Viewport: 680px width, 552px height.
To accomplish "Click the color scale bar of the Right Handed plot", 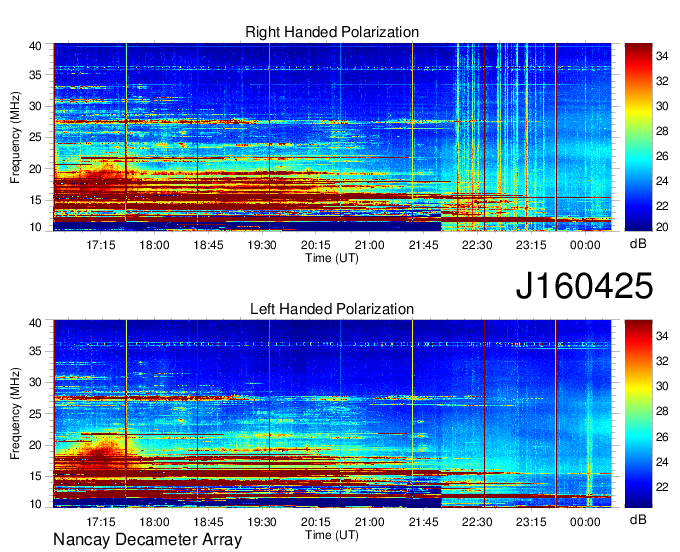I will [638, 137].
